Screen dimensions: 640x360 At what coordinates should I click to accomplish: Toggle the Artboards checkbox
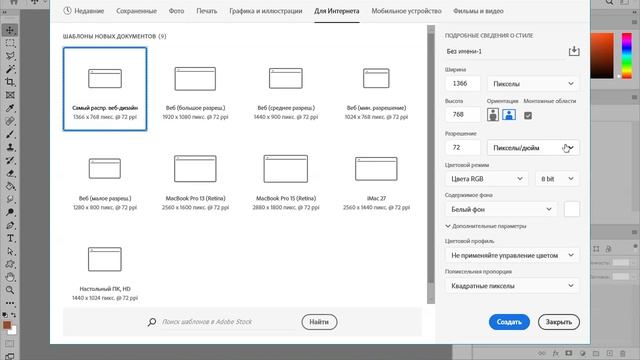point(528,116)
